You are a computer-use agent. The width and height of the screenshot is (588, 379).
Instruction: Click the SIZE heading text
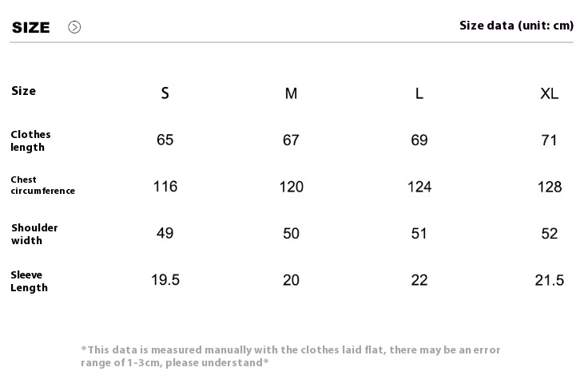pyautogui.click(x=30, y=27)
